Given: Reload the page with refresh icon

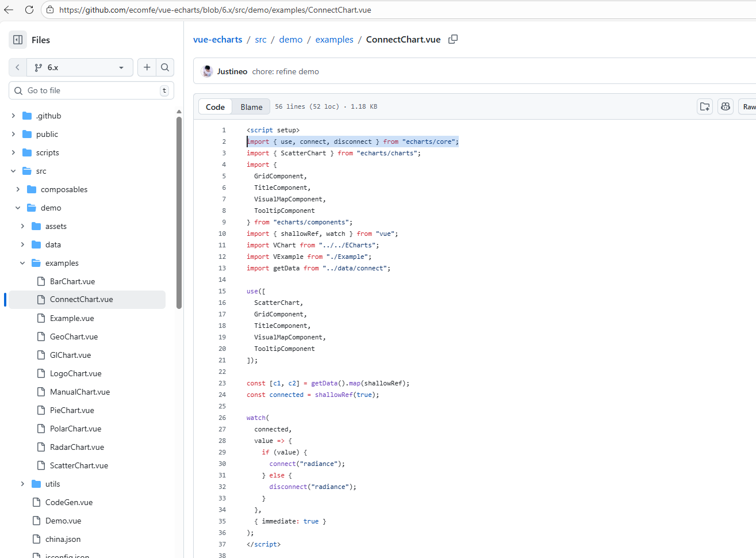Looking at the screenshot, I should pos(29,10).
